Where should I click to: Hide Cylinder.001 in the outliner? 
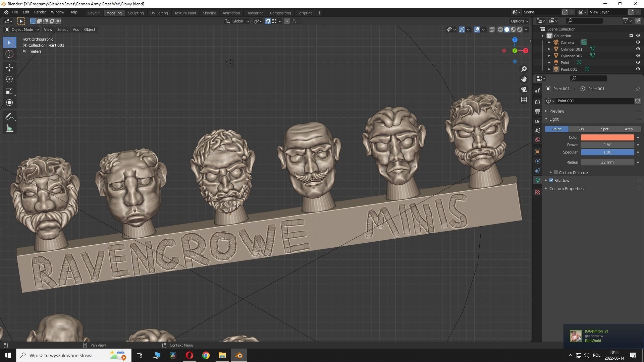(638, 49)
